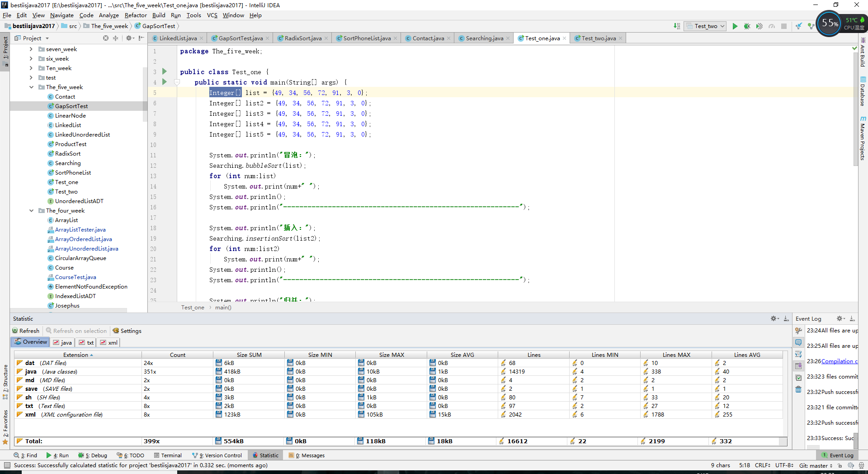Screen dimensions: 868x474
Task: Click the The_five_week breadcrumb in the navigation bar
Action: (x=110, y=26)
